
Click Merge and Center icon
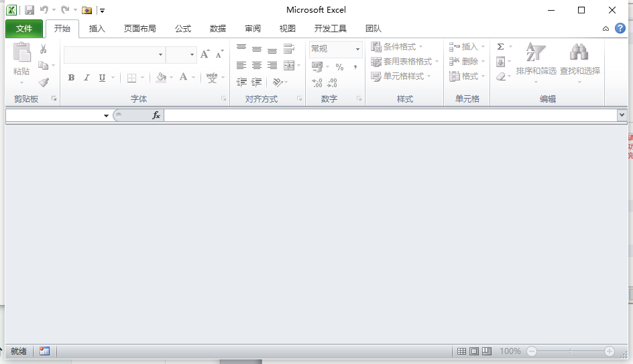[x=289, y=66]
